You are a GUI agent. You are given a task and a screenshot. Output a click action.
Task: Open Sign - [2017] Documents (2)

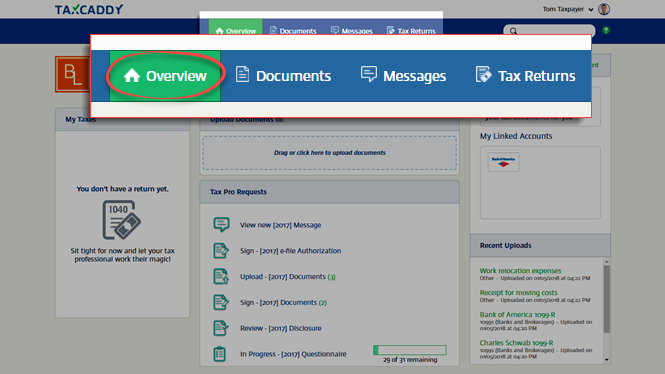tap(283, 303)
